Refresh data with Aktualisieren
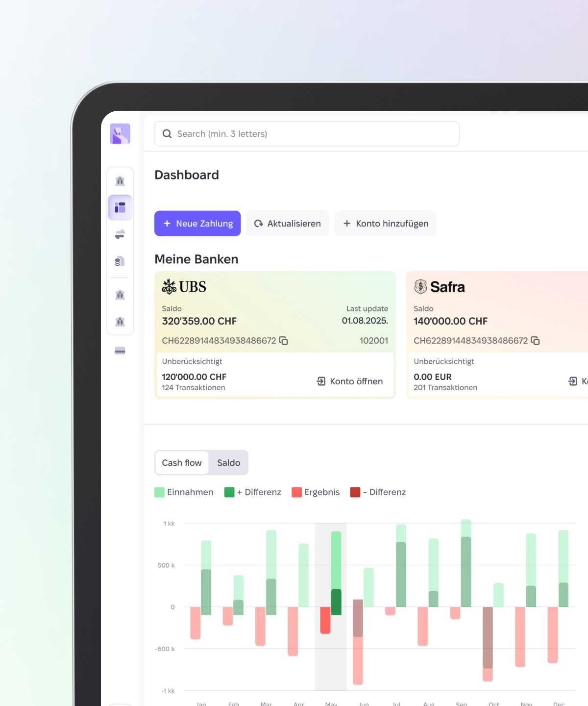This screenshot has width=588, height=706. [x=288, y=224]
